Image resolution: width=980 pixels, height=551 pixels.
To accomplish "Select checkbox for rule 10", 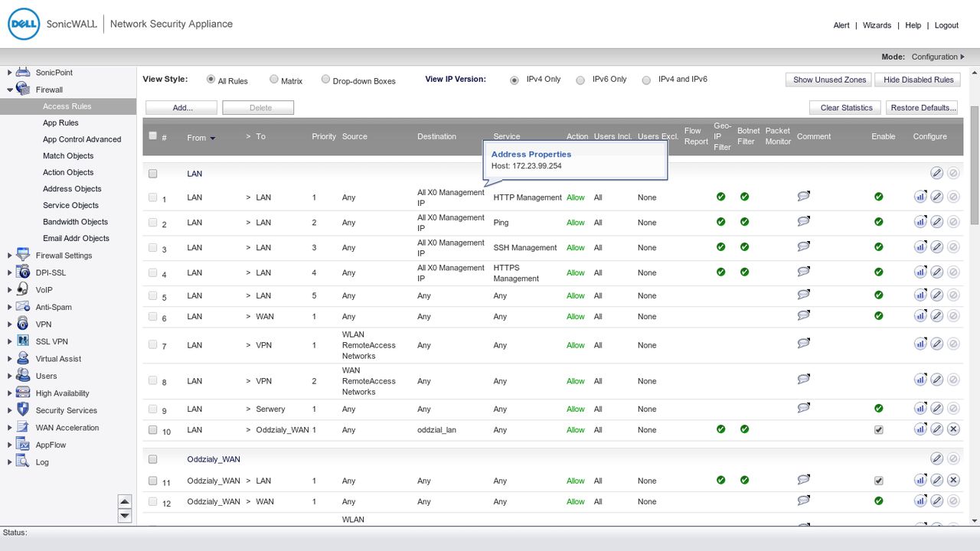I will [153, 430].
